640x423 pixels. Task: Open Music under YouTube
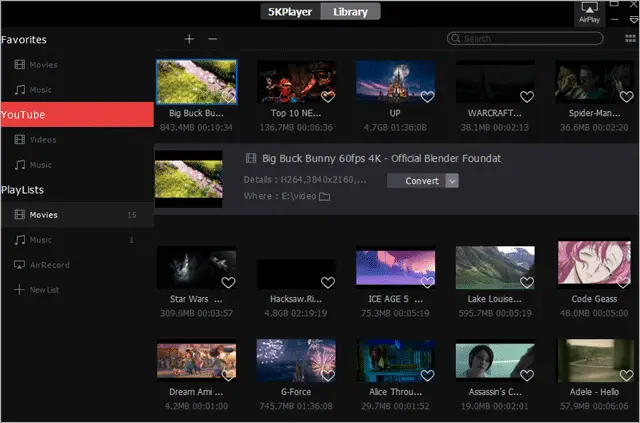click(77, 165)
